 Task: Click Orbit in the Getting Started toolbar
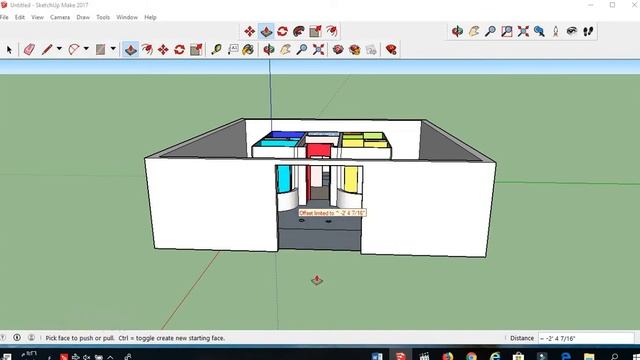[x=269, y=50]
